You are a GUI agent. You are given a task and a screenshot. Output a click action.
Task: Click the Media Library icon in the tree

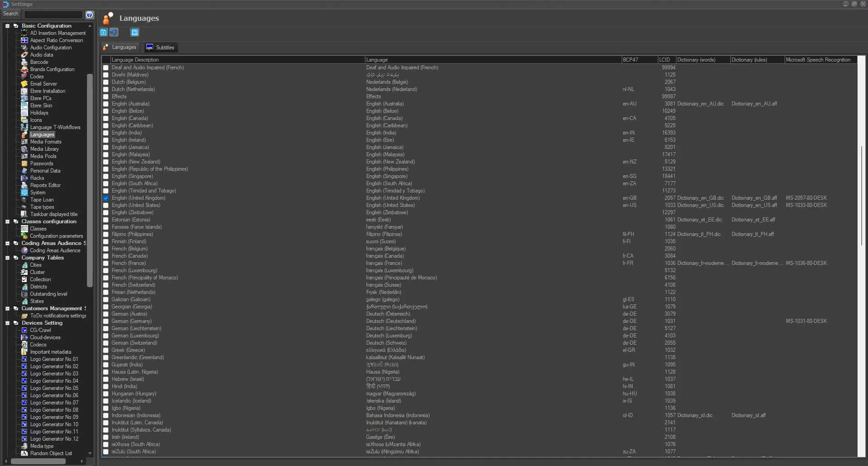24,149
